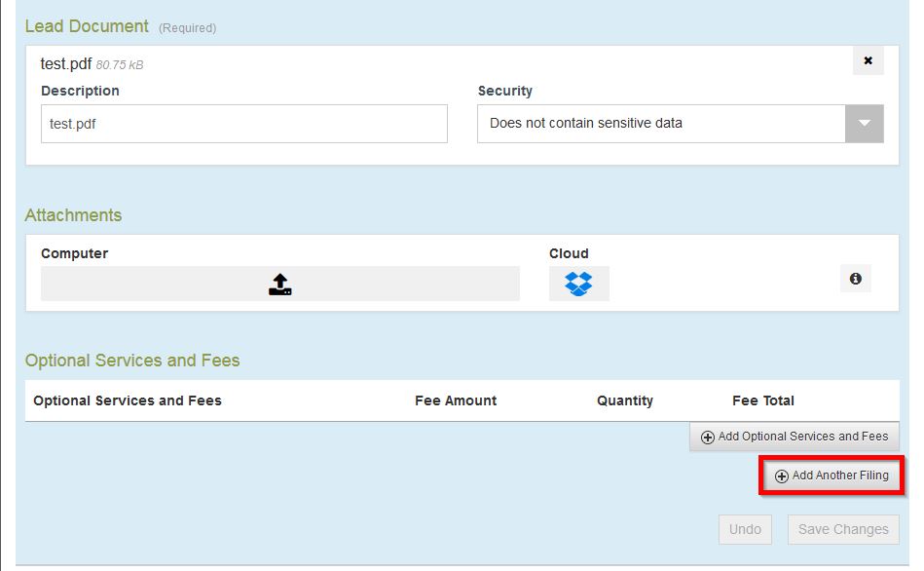This screenshot has height=571, width=924.
Task: Click the upload from computer icon
Action: (280, 284)
